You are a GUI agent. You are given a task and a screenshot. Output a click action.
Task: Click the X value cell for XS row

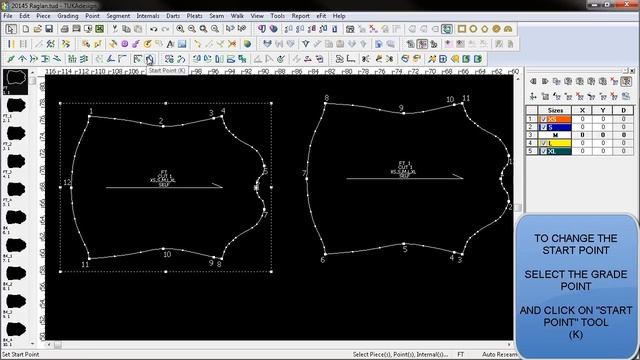[582, 119]
